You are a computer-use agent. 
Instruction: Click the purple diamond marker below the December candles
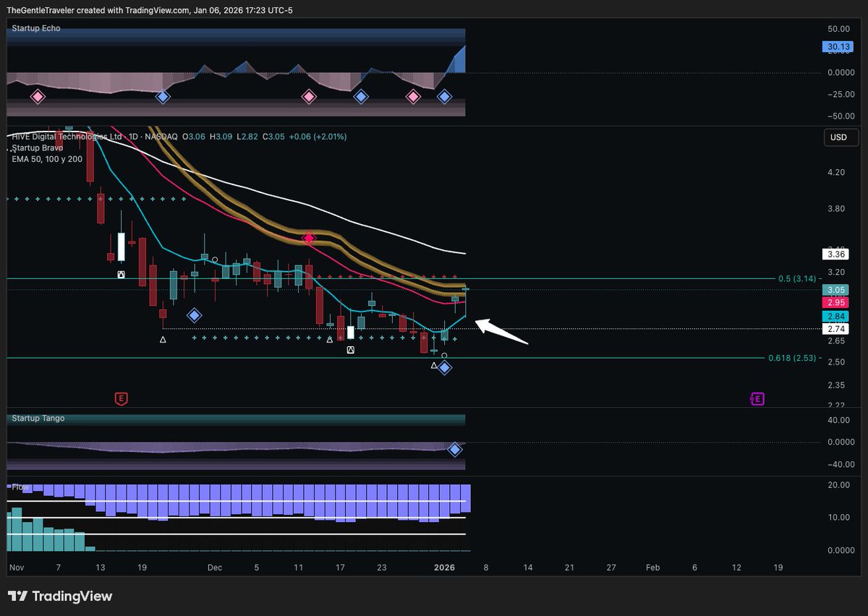point(194,315)
